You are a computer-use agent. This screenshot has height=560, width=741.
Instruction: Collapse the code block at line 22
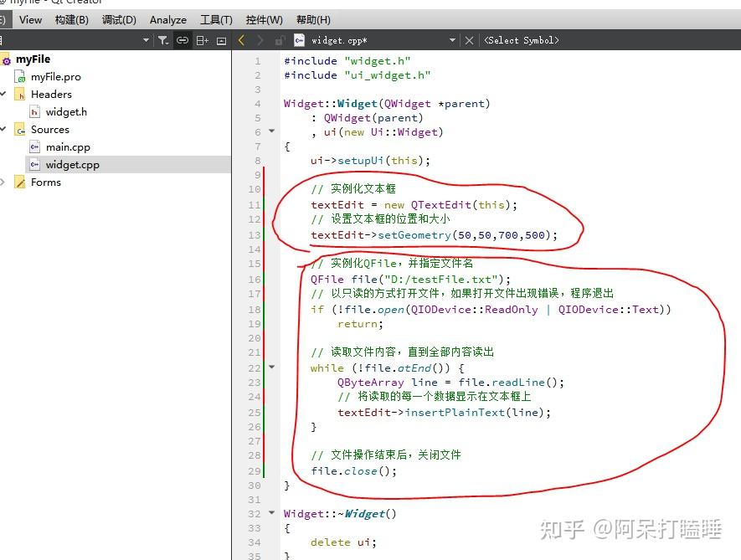(270, 367)
